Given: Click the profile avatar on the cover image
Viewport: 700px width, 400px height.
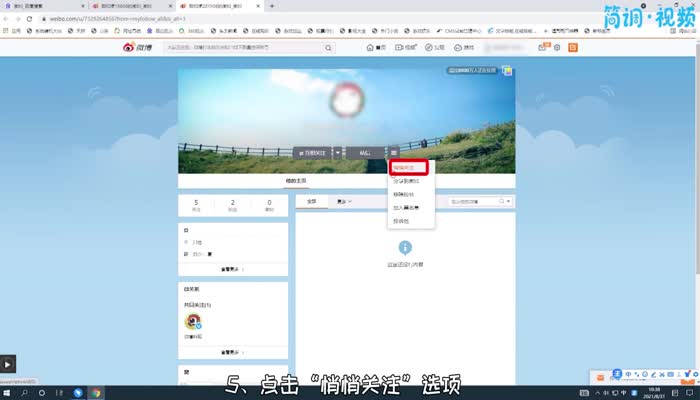Looking at the screenshot, I should click(x=347, y=102).
